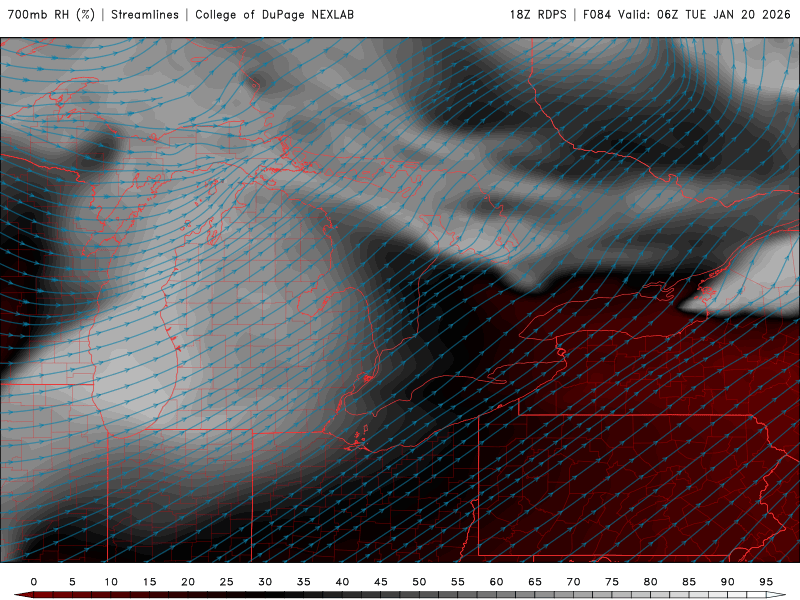Click the "700mb RH (%)" title text
This screenshot has width=800, height=600.
[x=52, y=14]
